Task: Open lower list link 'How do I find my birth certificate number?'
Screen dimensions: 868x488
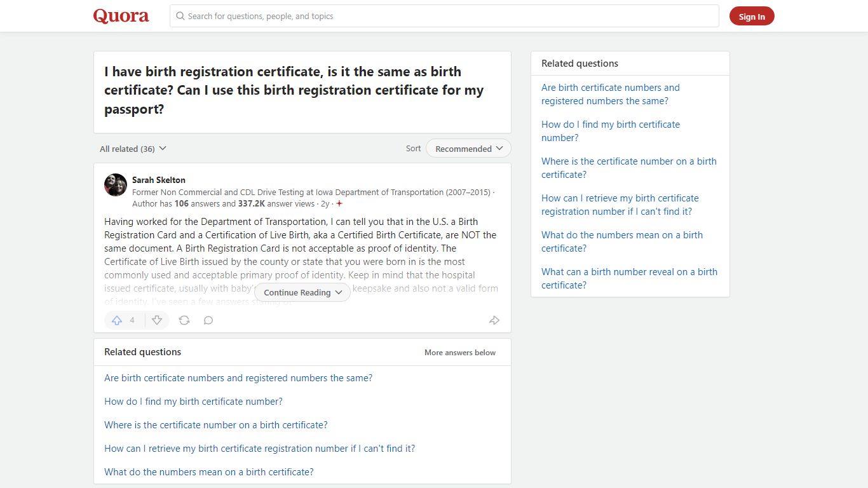Action: tap(193, 402)
